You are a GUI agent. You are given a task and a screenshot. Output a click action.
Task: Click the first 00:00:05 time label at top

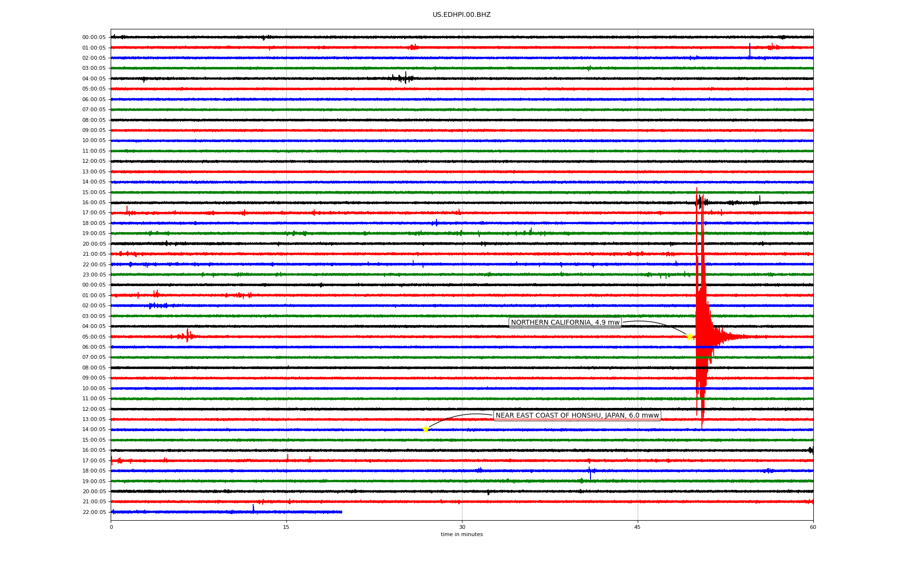(x=94, y=37)
